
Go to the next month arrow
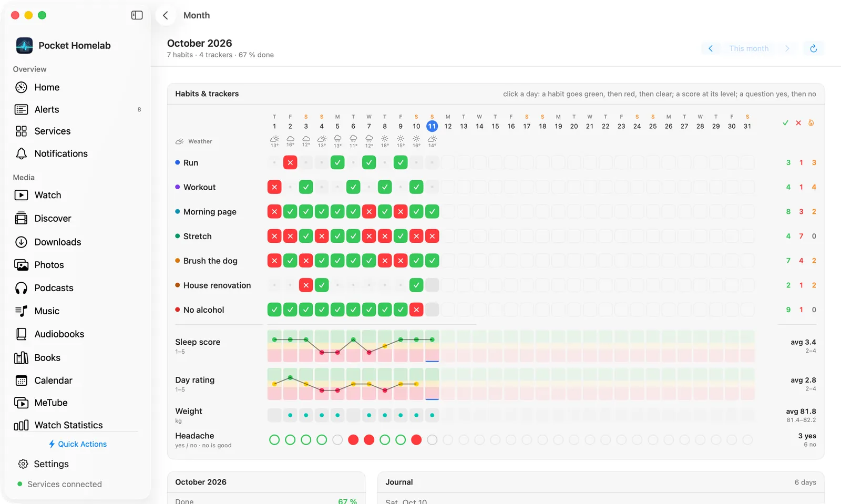point(787,48)
